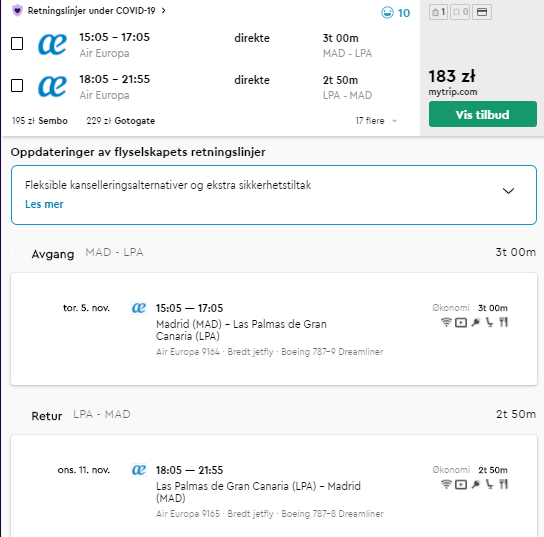
Task: Tick the checkbox for the 18:05 – 21:55 flight
Action: [x=17, y=86]
